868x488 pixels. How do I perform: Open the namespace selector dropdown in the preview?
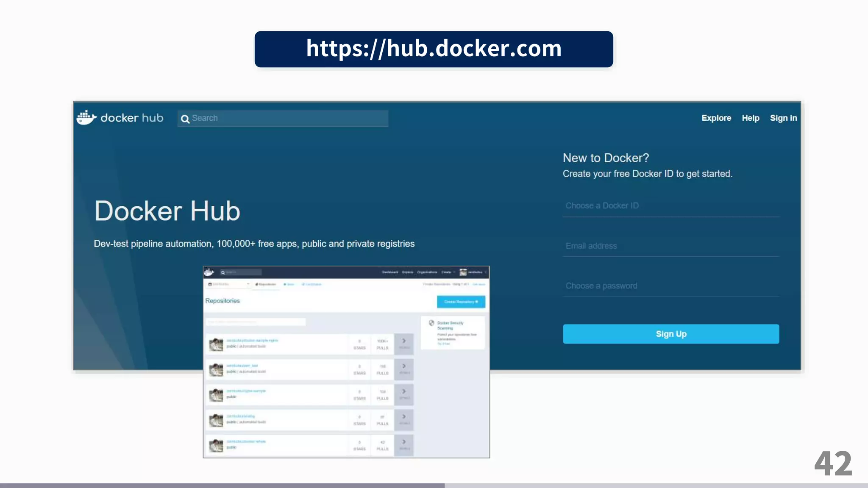228,284
